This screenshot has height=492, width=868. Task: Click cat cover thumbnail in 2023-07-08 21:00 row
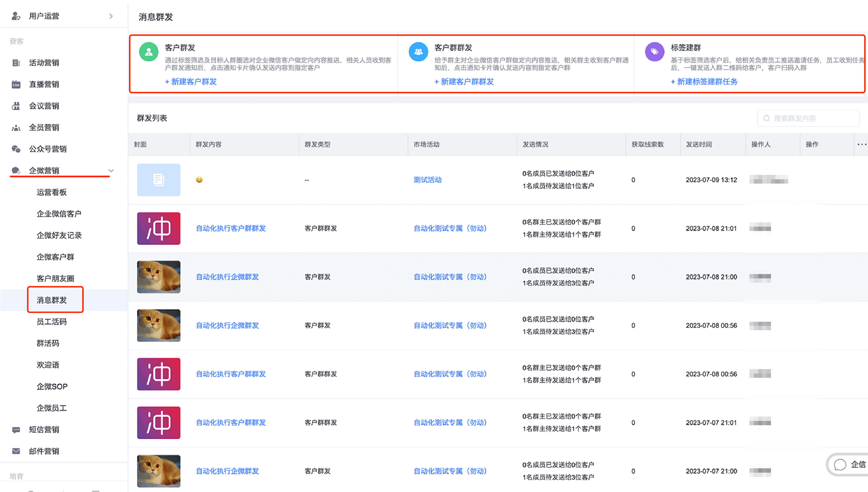pyautogui.click(x=159, y=277)
